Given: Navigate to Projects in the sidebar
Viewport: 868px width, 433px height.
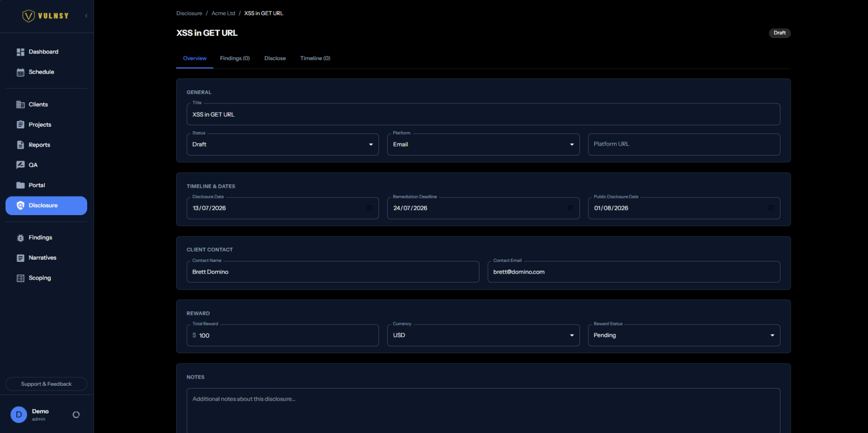Looking at the screenshot, I should [x=46, y=124].
